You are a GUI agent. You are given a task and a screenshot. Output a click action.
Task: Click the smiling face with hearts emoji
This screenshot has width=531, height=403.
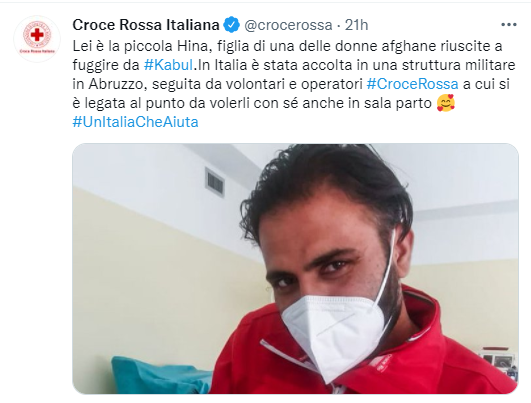[446, 103]
